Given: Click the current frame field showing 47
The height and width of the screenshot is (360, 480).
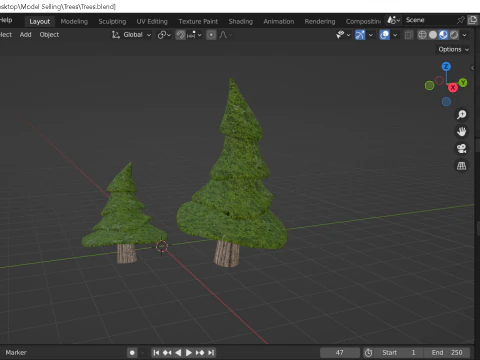Looking at the screenshot, I should coord(340,352).
